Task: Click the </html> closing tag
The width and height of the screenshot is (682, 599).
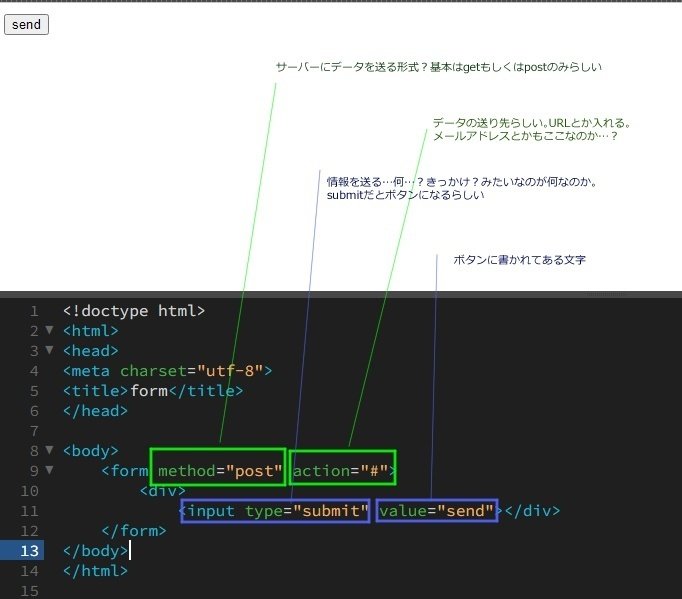Action: [95, 571]
